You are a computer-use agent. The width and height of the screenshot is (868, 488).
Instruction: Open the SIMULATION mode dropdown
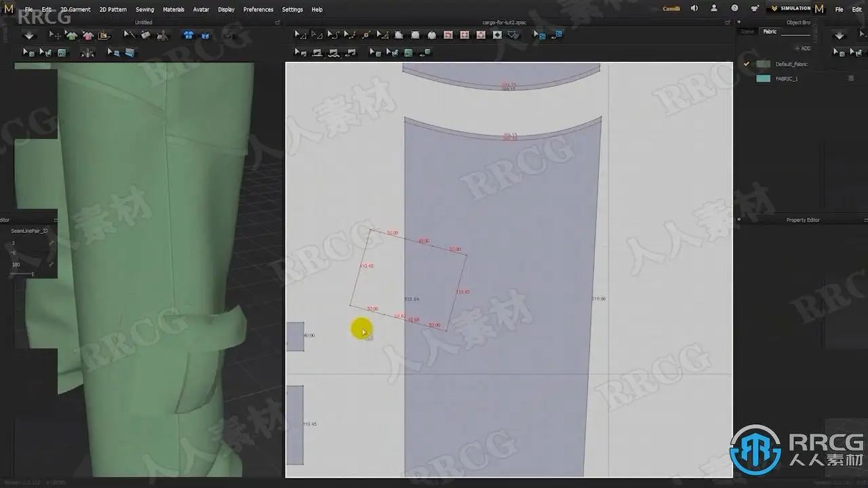pos(791,9)
